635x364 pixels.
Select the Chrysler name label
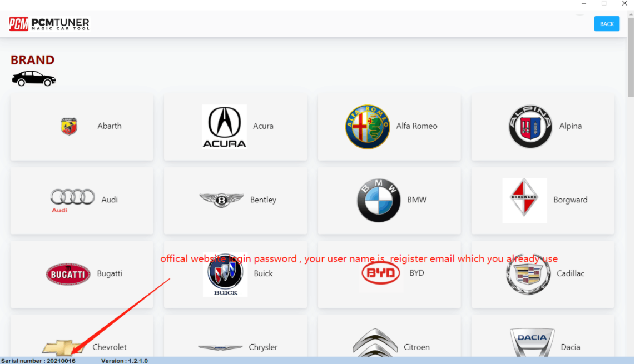pyautogui.click(x=263, y=347)
